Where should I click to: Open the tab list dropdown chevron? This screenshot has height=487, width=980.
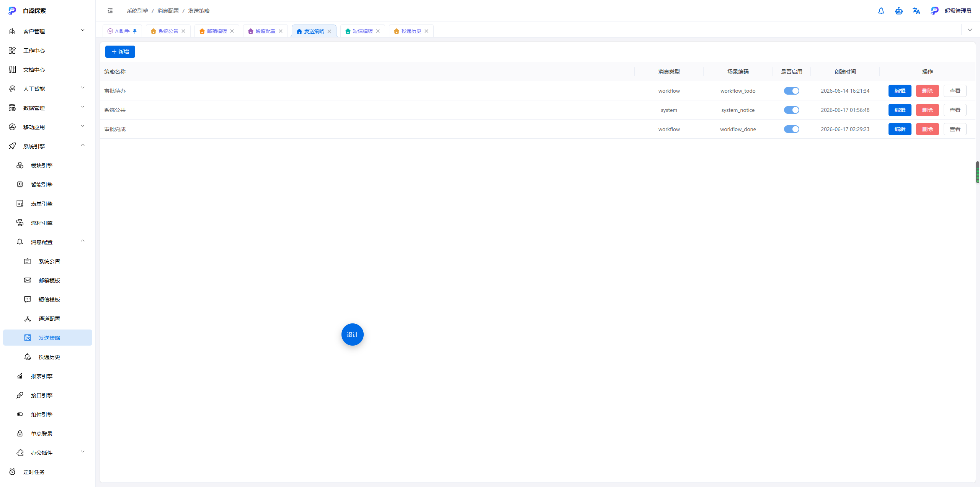point(970,30)
